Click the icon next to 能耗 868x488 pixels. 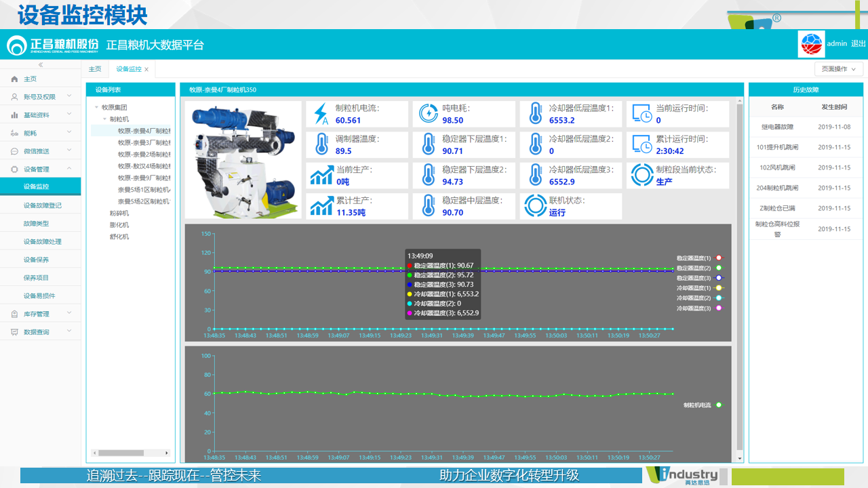click(14, 134)
